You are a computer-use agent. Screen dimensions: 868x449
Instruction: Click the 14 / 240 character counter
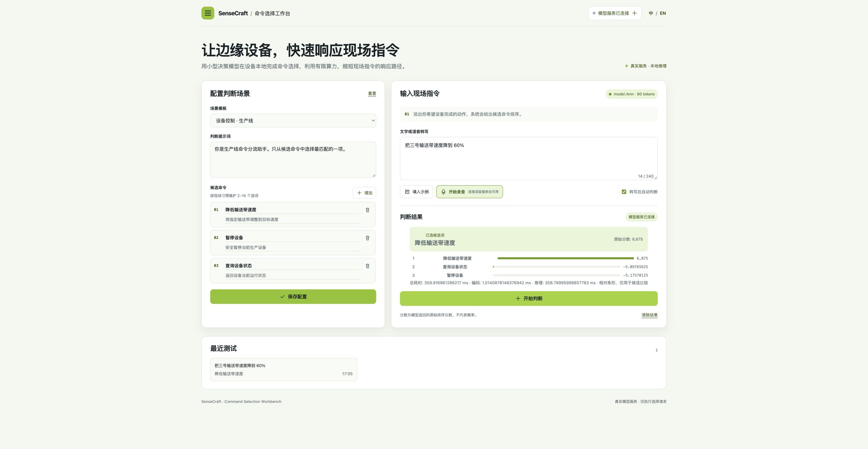(x=646, y=176)
